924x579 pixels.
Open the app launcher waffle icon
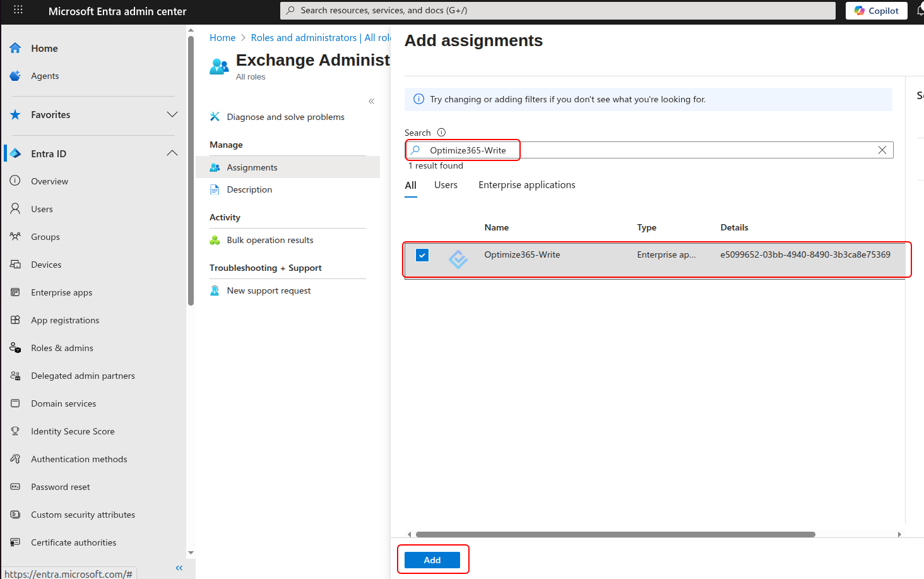pyautogui.click(x=18, y=10)
